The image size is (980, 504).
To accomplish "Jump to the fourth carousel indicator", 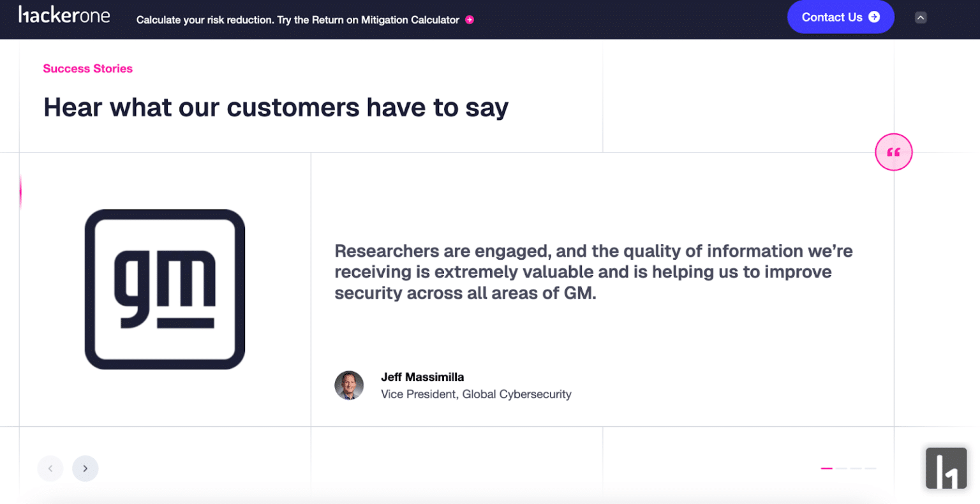I will click(x=870, y=468).
